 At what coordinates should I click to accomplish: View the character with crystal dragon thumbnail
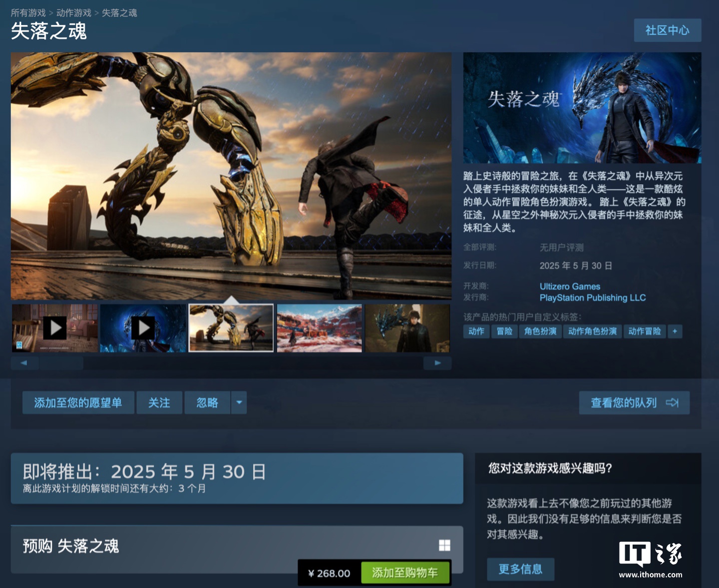coord(407,328)
